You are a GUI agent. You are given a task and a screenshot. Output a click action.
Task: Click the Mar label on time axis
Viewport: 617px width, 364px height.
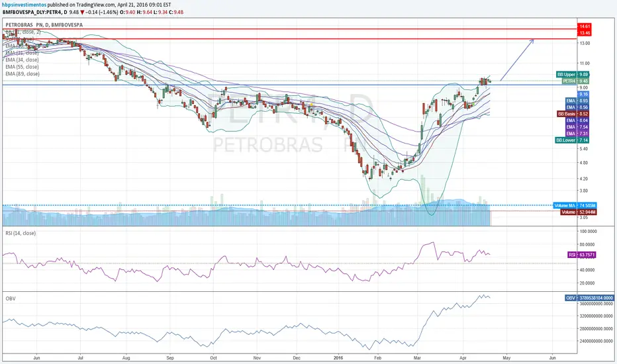tap(417, 358)
